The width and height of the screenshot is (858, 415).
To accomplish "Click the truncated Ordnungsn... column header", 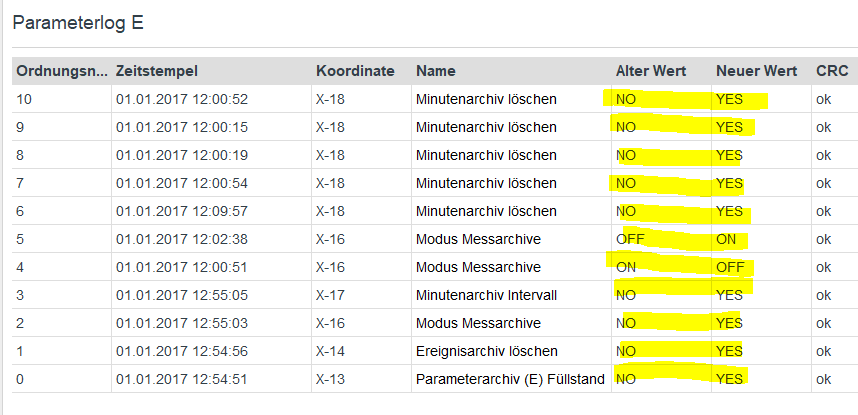I will click(59, 71).
